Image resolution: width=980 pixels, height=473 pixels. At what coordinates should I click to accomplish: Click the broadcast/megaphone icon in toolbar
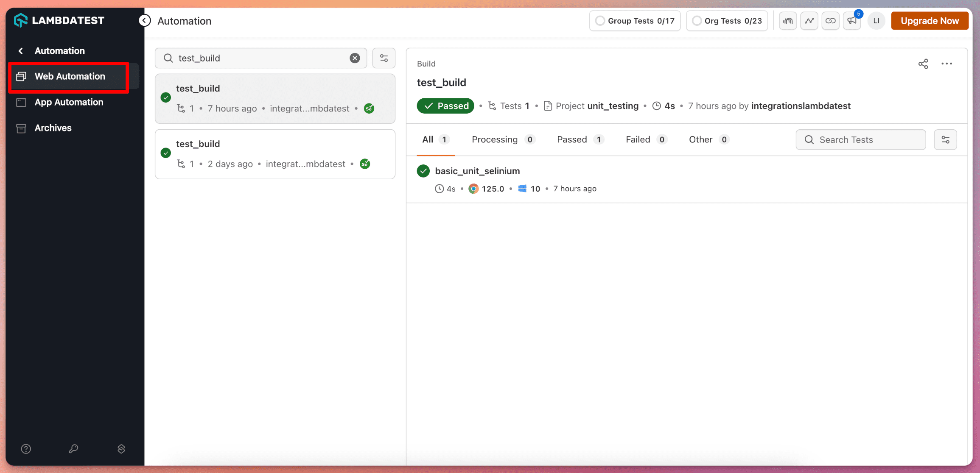(851, 21)
